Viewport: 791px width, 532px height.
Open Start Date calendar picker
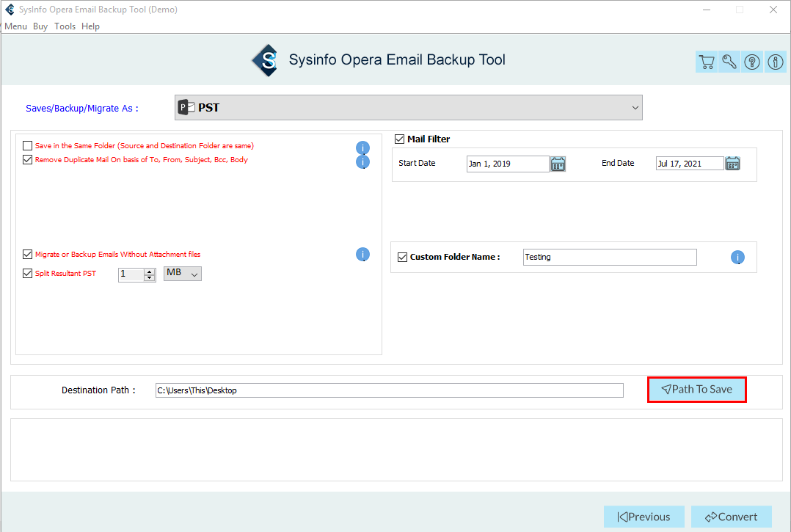pos(558,164)
